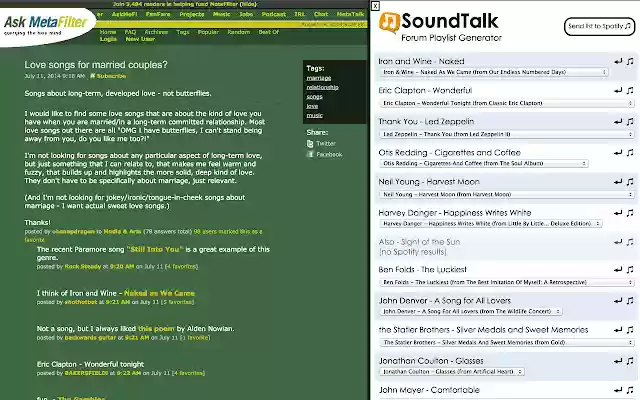Send the playlist to Spotify
This screenshot has height=400, width=640.
coord(599,27)
